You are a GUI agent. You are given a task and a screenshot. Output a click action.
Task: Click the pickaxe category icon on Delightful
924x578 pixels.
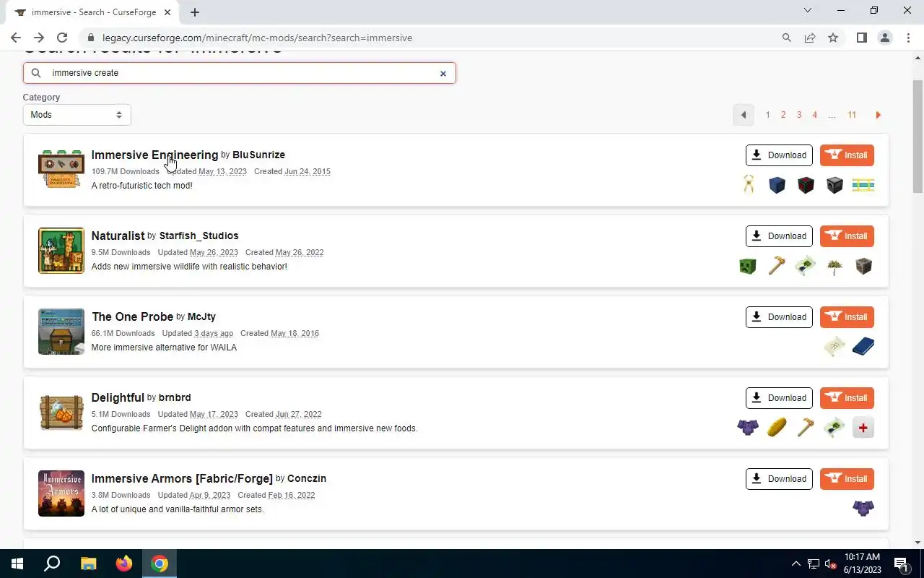point(806,428)
